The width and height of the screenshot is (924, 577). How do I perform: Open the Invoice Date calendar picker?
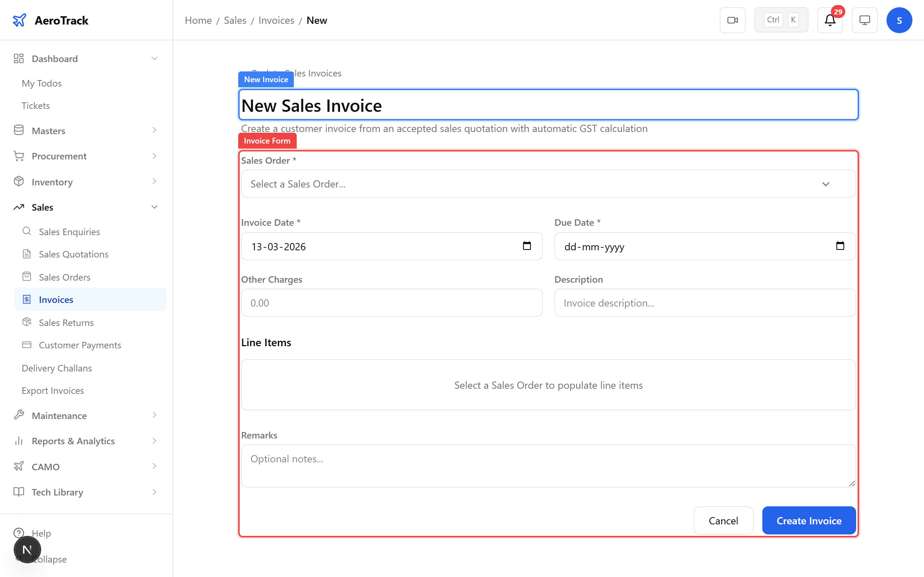(527, 246)
